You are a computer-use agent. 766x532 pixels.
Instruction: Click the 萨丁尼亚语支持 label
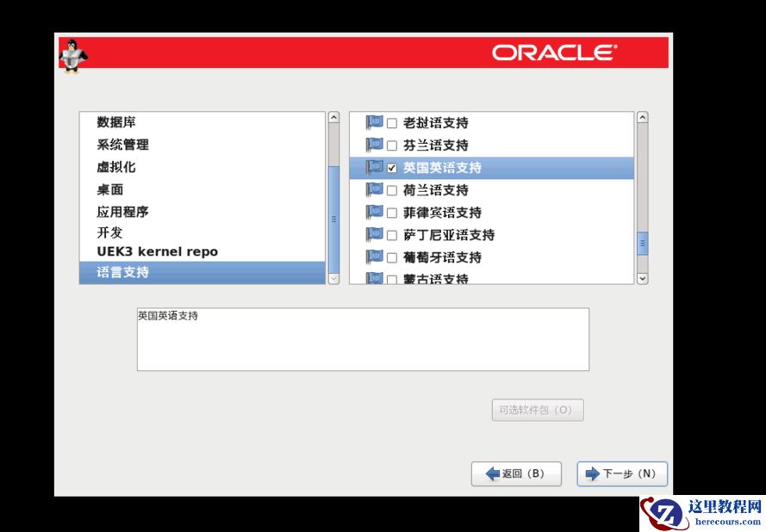pos(449,235)
